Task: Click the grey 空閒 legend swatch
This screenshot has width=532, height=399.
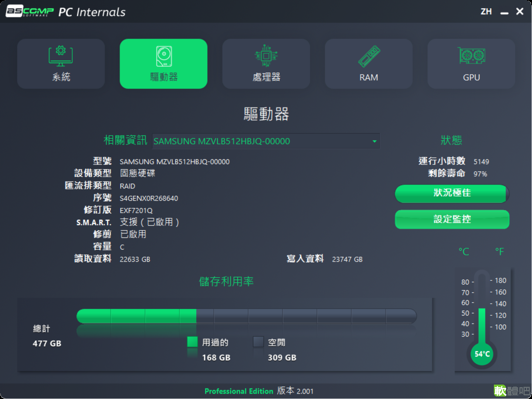Action: click(258, 342)
